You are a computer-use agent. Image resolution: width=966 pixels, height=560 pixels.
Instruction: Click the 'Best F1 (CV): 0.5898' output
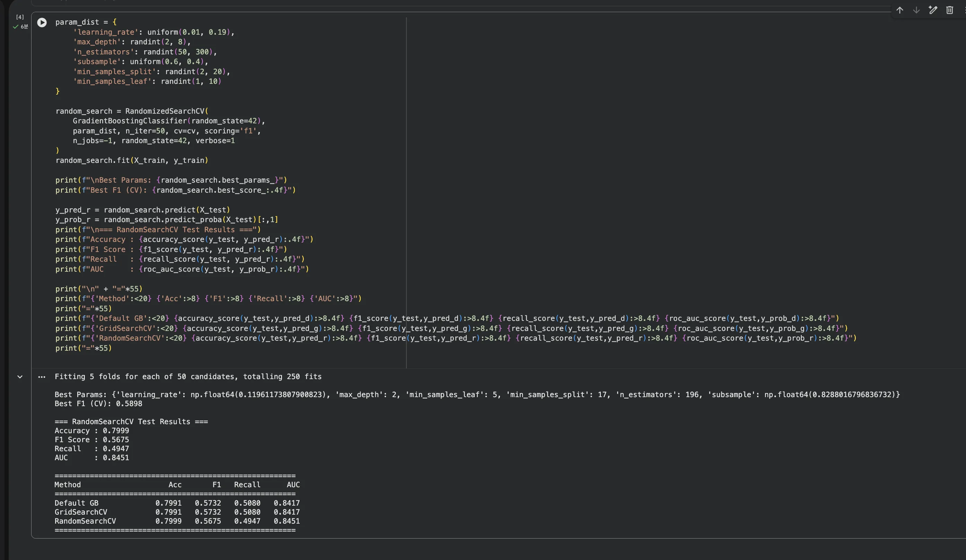click(x=98, y=404)
